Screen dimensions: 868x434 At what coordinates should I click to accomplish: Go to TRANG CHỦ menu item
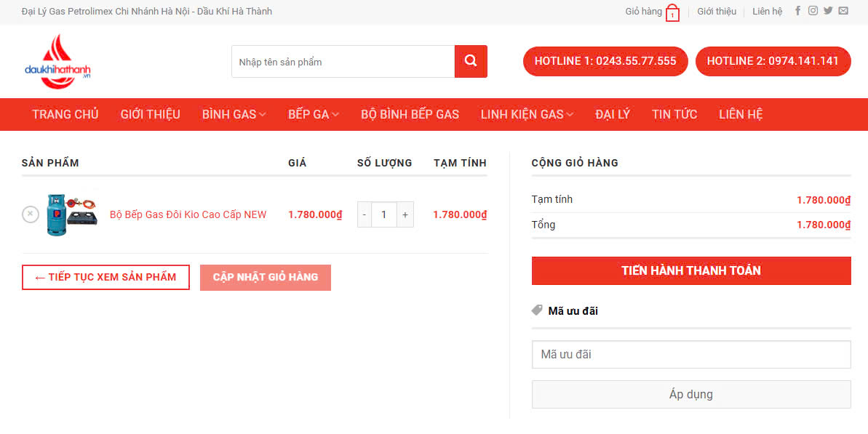[x=65, y=114]
